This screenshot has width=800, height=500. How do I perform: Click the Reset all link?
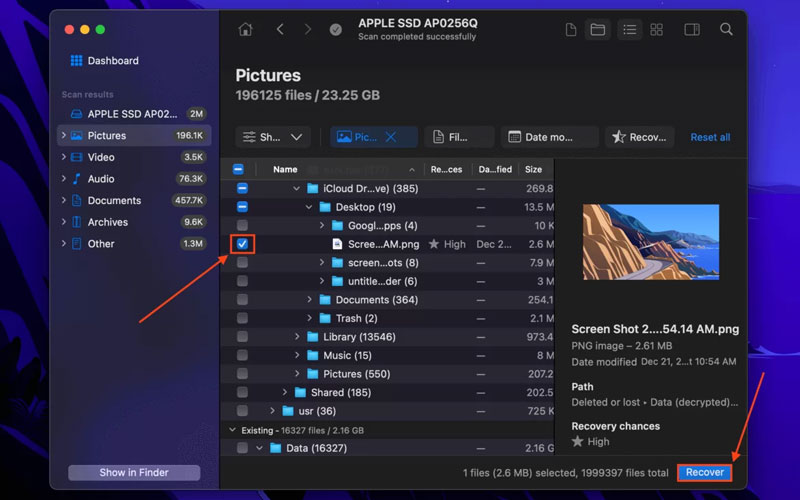tap(710, 137)
